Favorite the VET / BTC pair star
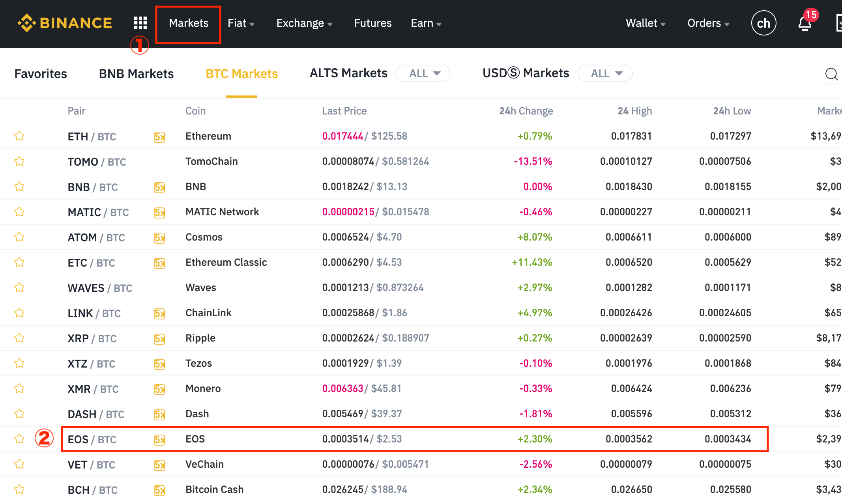Image resolution: width=842 pixels, height=504 pixels. click(19, 464)
